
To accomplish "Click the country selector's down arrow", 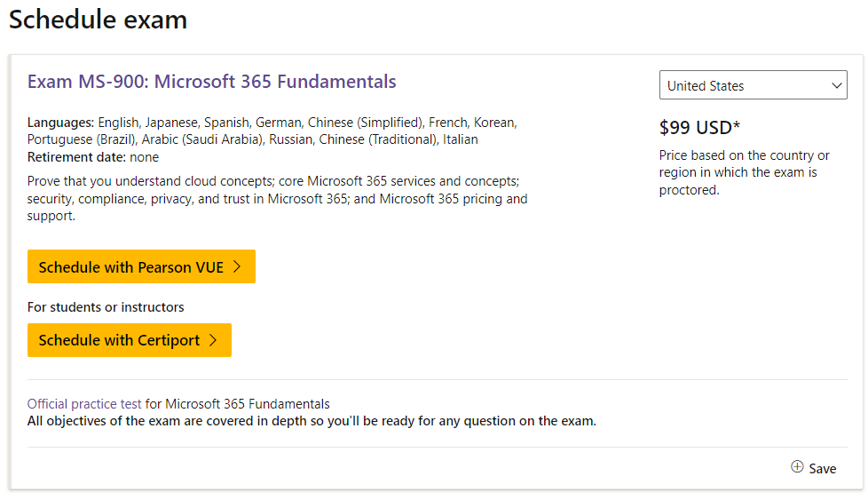I will tap(836, 86).
